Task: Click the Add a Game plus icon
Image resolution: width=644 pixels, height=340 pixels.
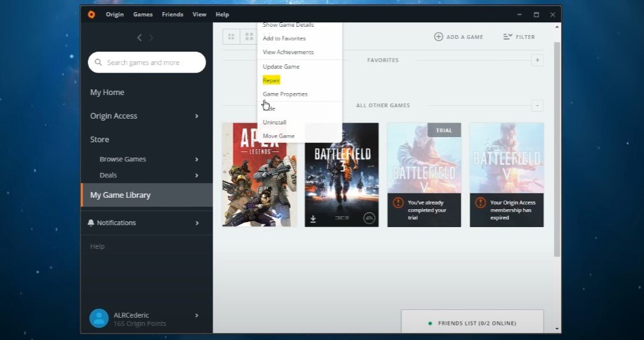Action: (438, 37)
